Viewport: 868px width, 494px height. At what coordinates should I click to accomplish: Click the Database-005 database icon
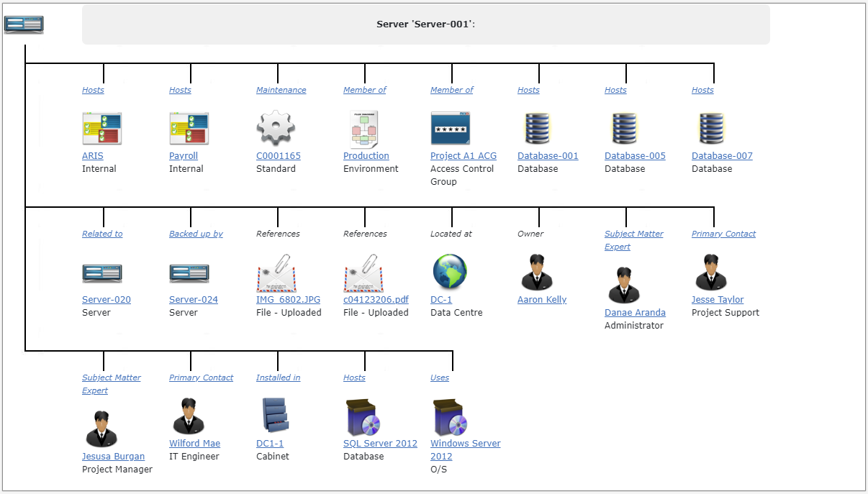pos(624,129)
